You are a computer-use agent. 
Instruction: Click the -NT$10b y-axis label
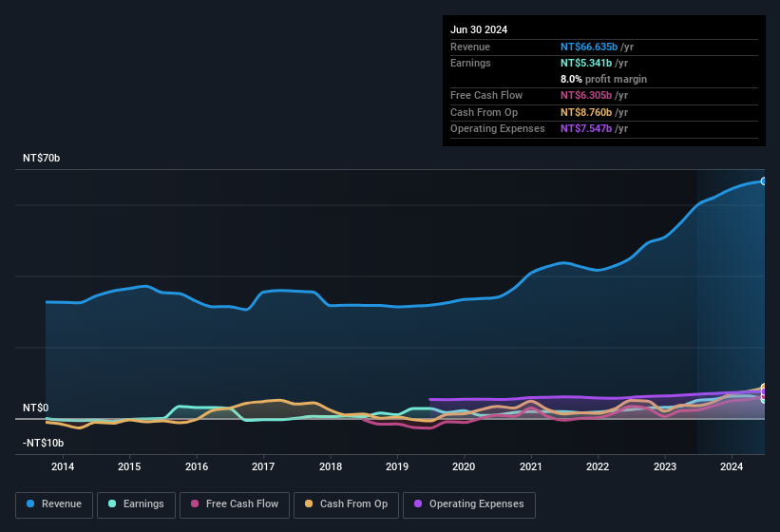pos(43,443)
